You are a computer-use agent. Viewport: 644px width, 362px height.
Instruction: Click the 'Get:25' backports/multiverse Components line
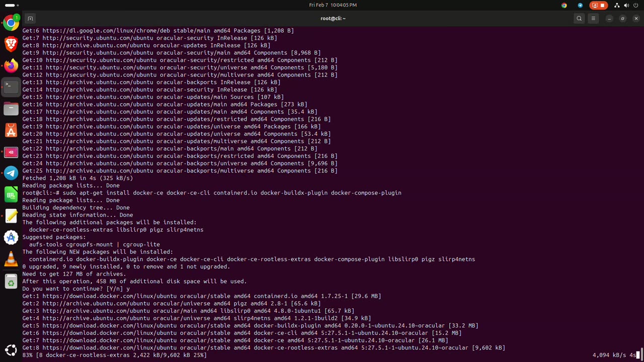click(180, 171)
